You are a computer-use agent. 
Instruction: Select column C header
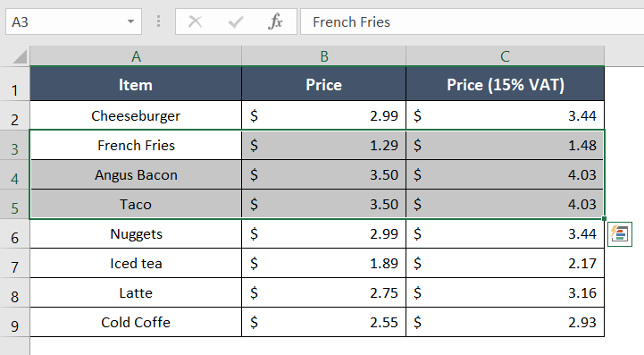506,56
